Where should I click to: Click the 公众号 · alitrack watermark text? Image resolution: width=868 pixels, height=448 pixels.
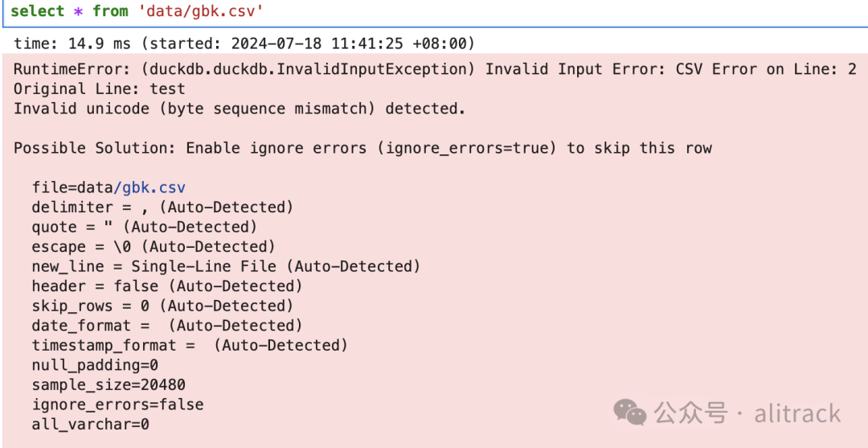747,413
